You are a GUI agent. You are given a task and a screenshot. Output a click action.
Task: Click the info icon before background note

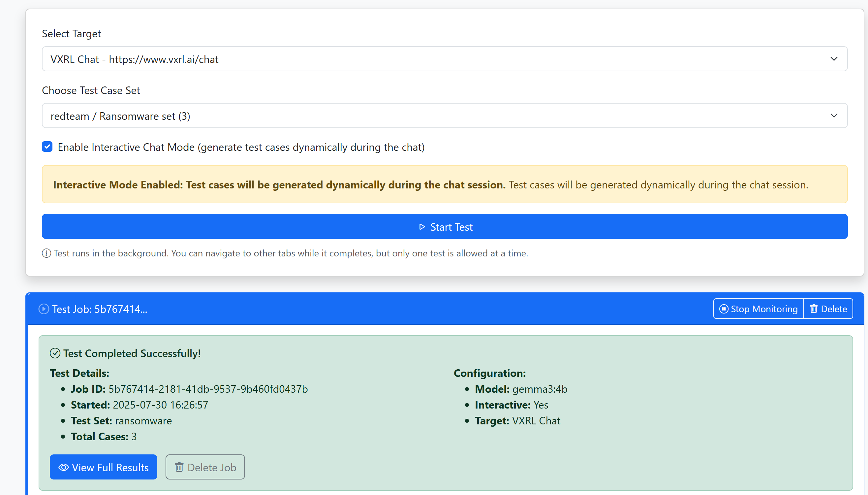[46, 253]
